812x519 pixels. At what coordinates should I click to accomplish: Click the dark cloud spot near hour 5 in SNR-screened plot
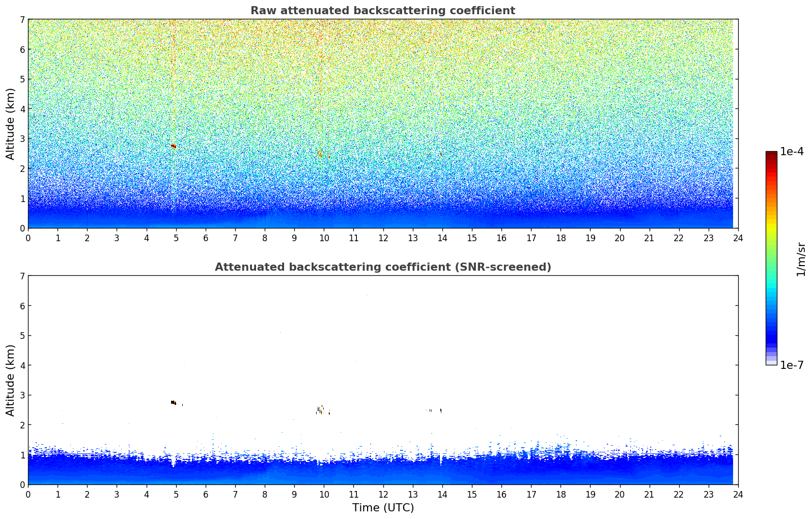[x=173, y=402]
